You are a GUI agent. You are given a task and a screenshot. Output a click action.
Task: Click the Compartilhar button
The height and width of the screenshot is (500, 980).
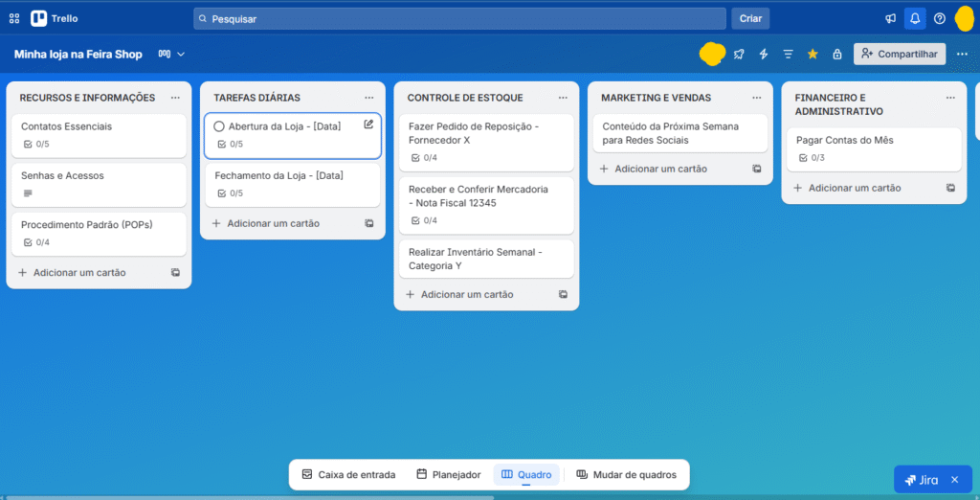point(900,55)
